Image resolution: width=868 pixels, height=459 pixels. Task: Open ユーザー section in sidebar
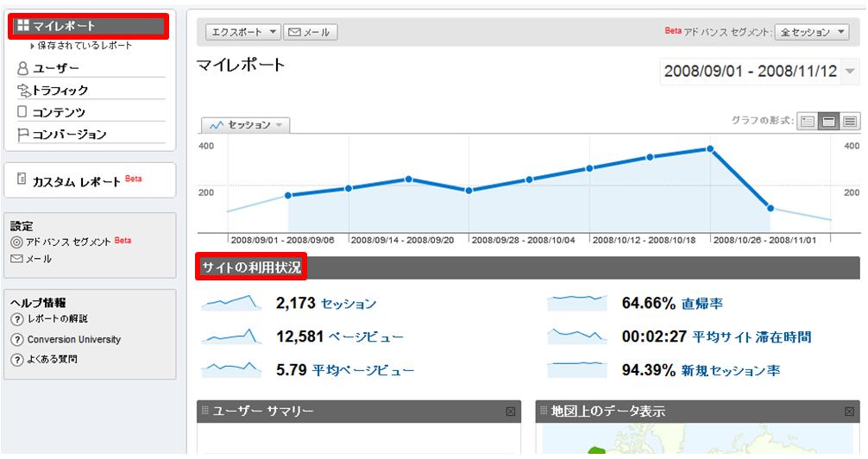(55, 68)
